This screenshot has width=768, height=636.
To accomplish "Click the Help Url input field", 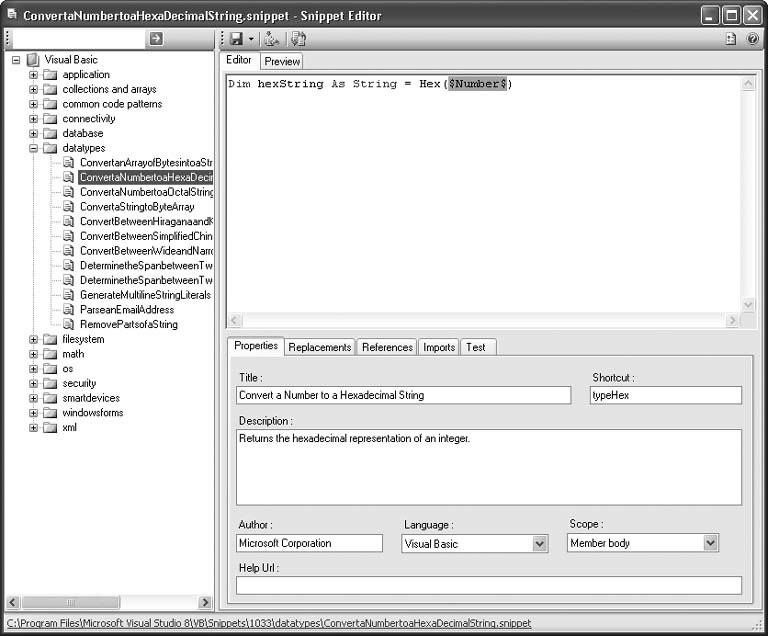I will pos(489,585).
